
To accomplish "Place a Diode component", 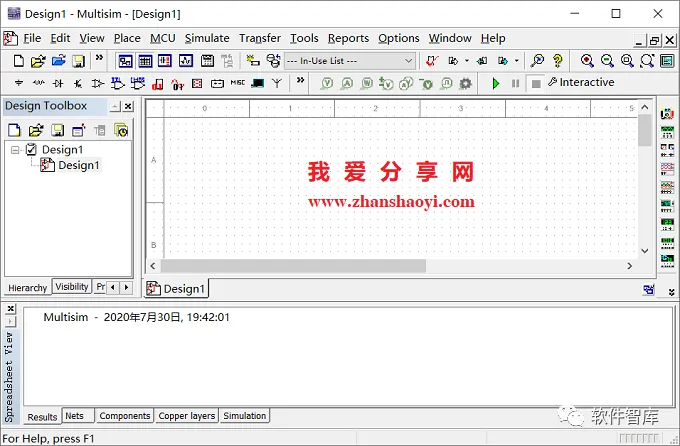I will [58, 83].
